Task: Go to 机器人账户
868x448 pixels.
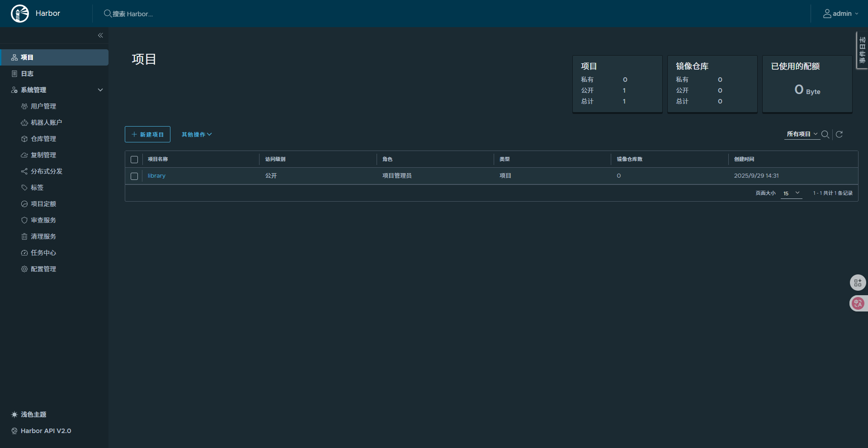Action: (46, 123)
